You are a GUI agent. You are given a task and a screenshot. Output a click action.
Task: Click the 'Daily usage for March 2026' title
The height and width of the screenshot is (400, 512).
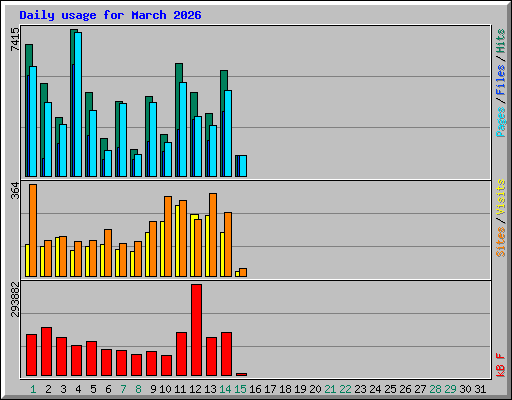(x=110, y=15)
